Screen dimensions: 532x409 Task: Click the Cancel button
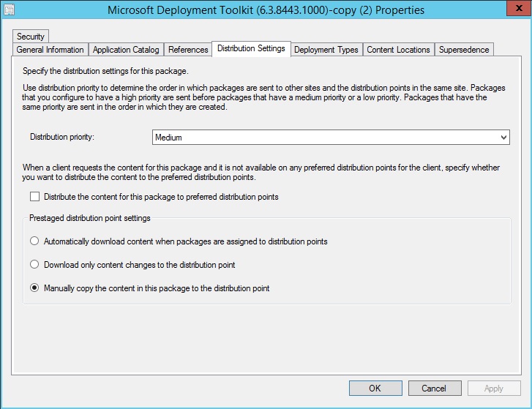(x=434, y=388)
